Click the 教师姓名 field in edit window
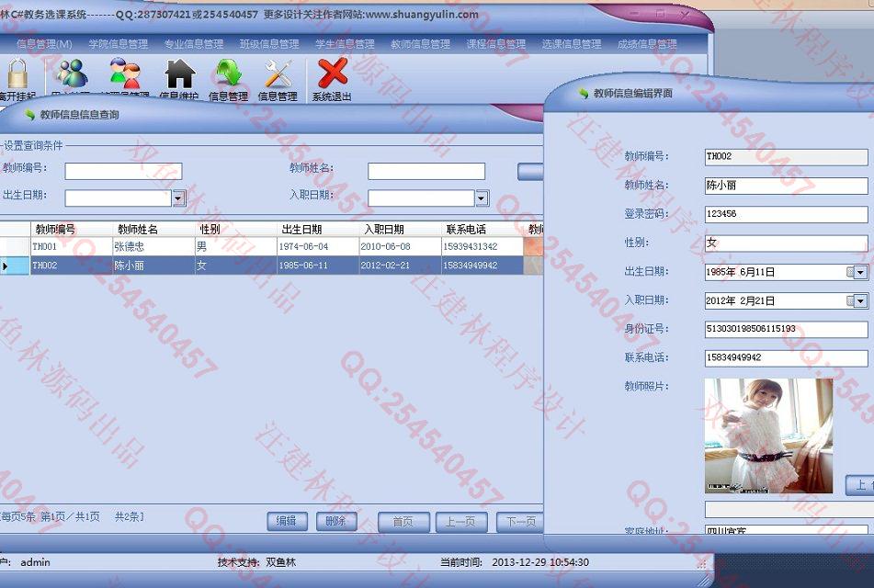Screen dimensions: 874x588 (x=786, y=186)
